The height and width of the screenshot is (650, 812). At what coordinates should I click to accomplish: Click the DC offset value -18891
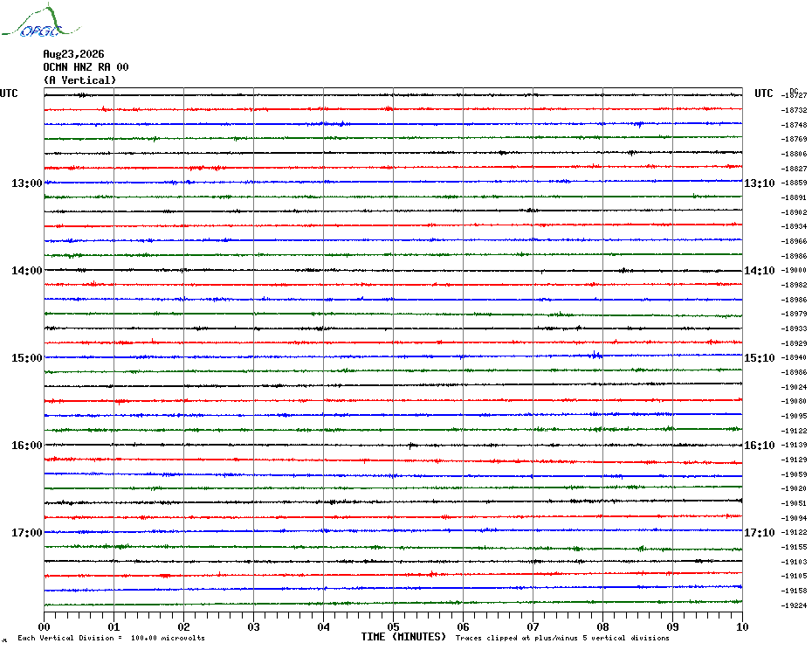point(794,197)
